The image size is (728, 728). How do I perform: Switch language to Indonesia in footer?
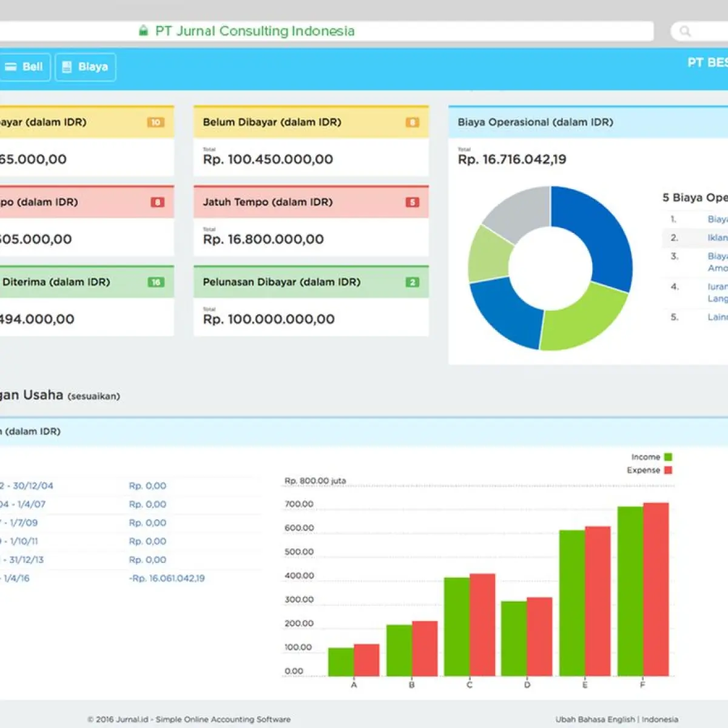[x=660, y=720]
